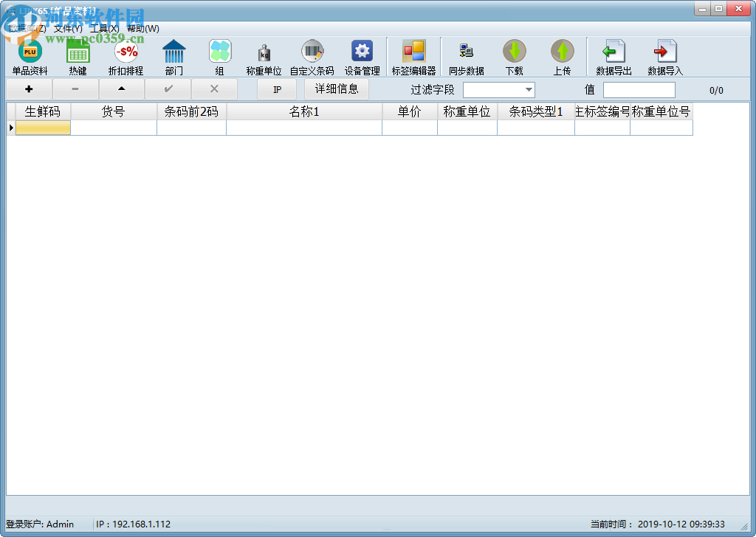This screenshot has width=756, height=537.
Task: Click the 上传 upload icon
Action: pos(562,55)
